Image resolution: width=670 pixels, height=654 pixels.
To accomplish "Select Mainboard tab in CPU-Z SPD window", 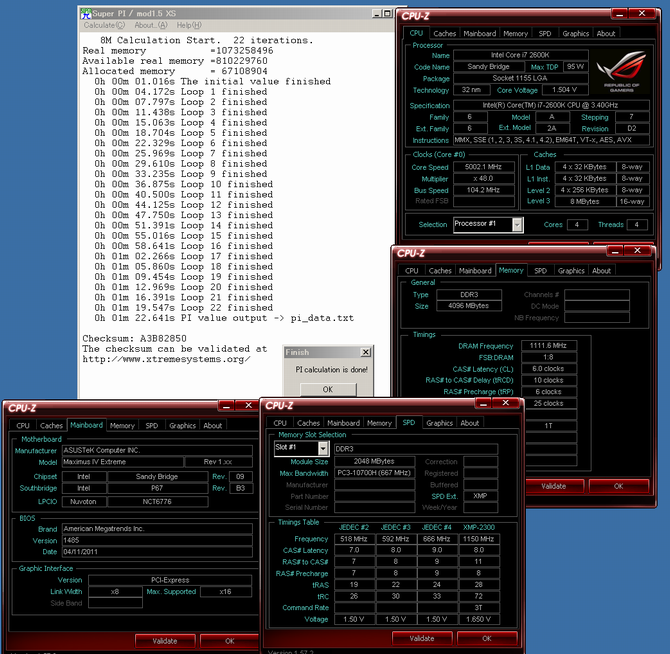I will tap(344, 423).
